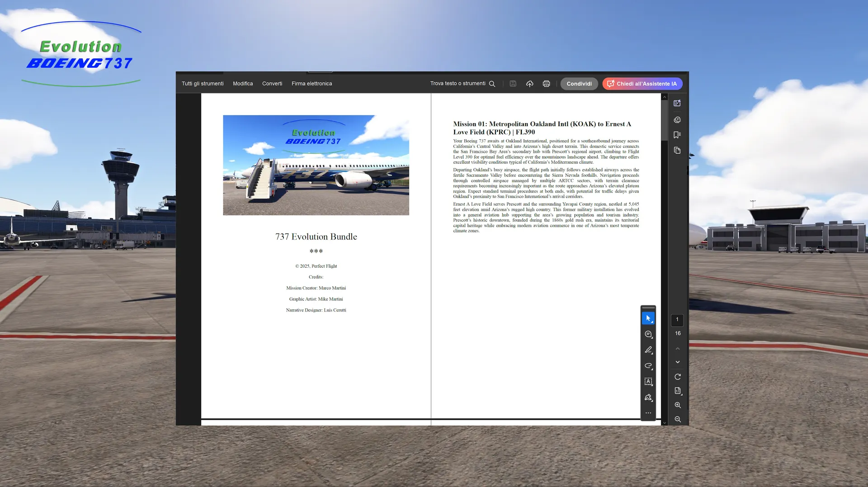Click the zoom in magnifier
Image resolution: width=868 pixels, height=487 pixels.
[678, 405]
